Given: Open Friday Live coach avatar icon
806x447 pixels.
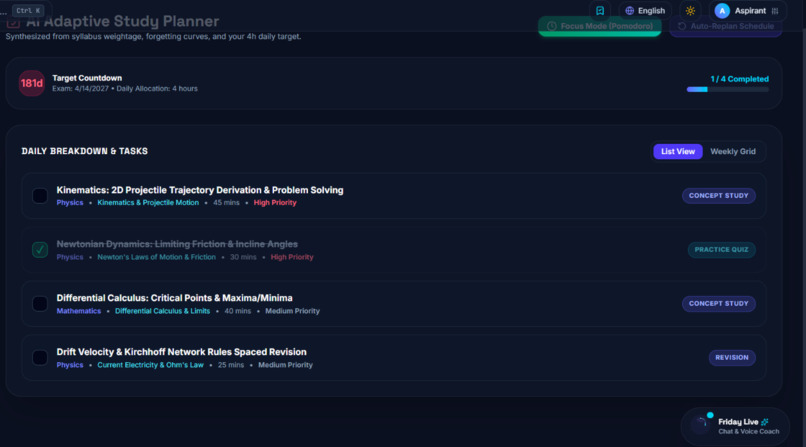Looking at the screenshot, I should [x=701, y=424].
